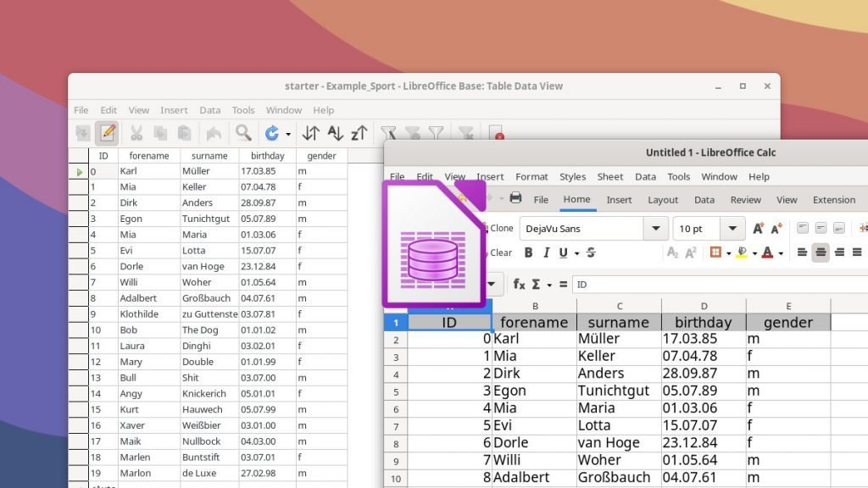The width and height of the screenshot is (868, 488).
Task: Click the surname column header in Base
Action: pos(209,156)
